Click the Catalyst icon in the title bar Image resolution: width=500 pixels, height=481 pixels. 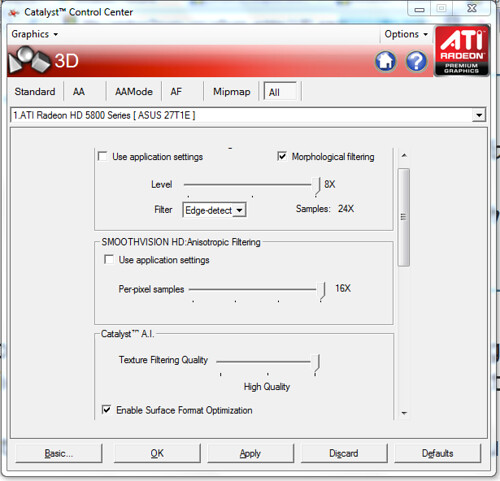point(14,13)
